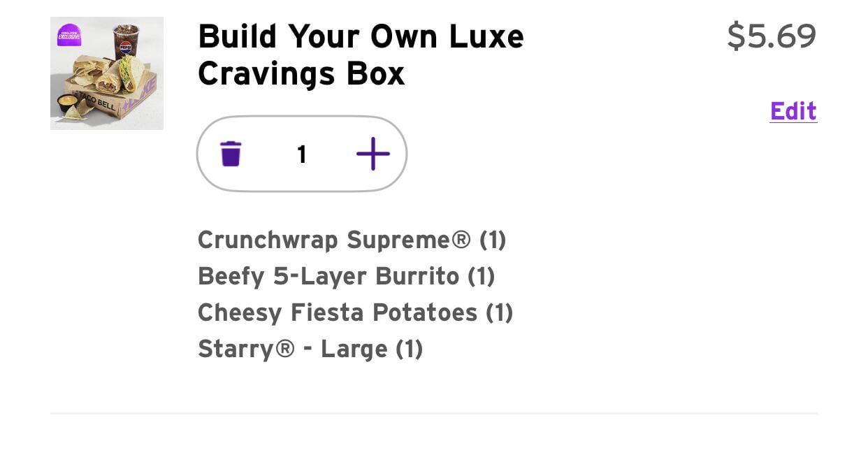Screen dimensions: 868x455
Task: Delete the Luxe Cravings Box from cart
Action: 231,154
